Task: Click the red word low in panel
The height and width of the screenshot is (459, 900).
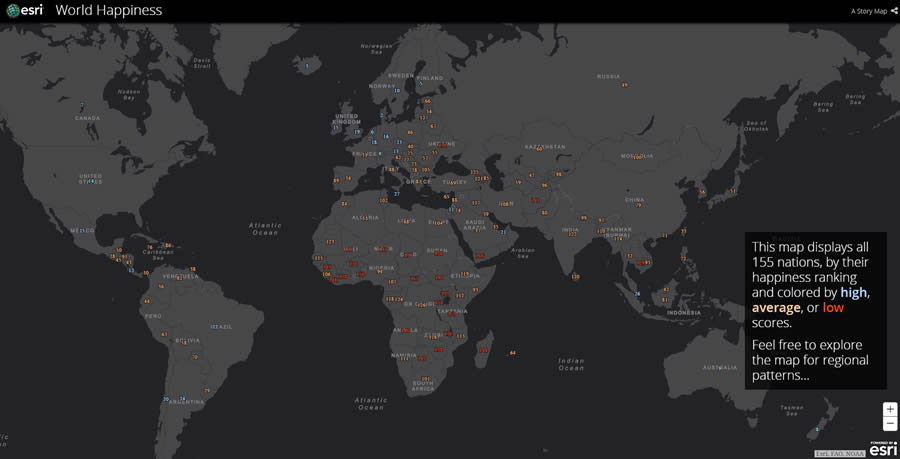Action: coord(833,308)
